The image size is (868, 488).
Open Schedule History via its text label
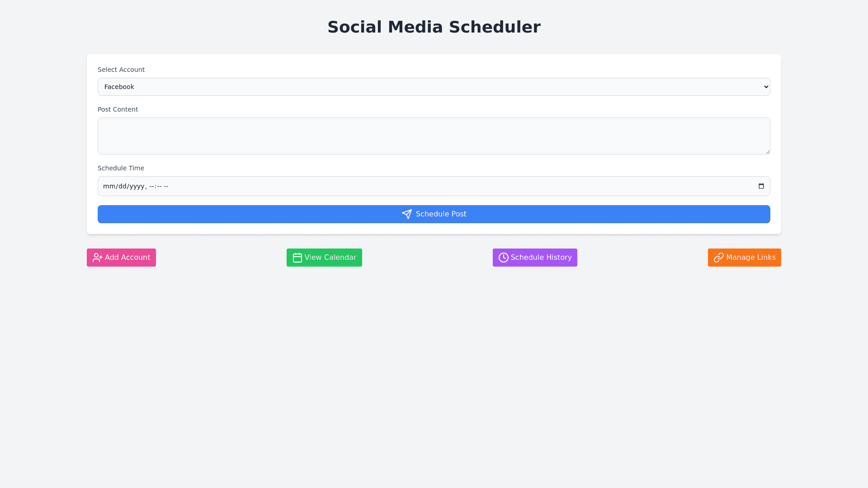pos(541,258)
